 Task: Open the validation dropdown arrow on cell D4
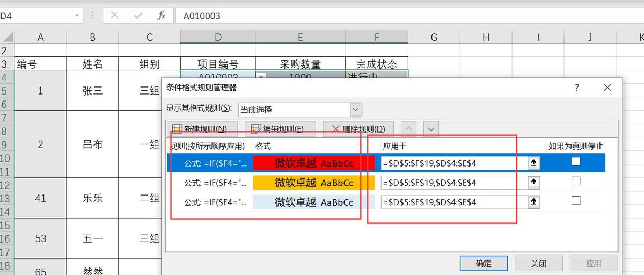pyautogui.click(x=261, y=77)
